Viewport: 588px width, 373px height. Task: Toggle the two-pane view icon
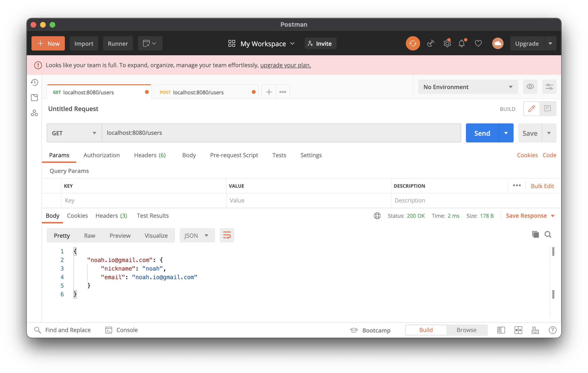[x=518, y=330]
